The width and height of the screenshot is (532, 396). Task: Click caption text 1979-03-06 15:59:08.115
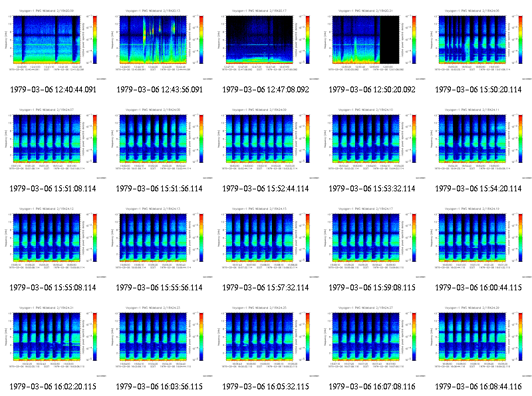[x=372, y=288]
